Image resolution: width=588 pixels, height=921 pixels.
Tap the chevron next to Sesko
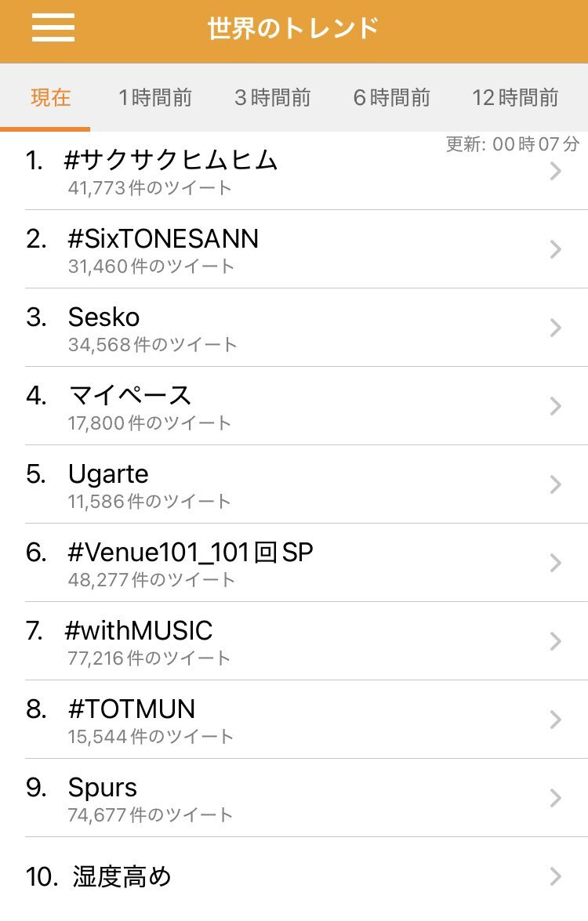[556, 328]
